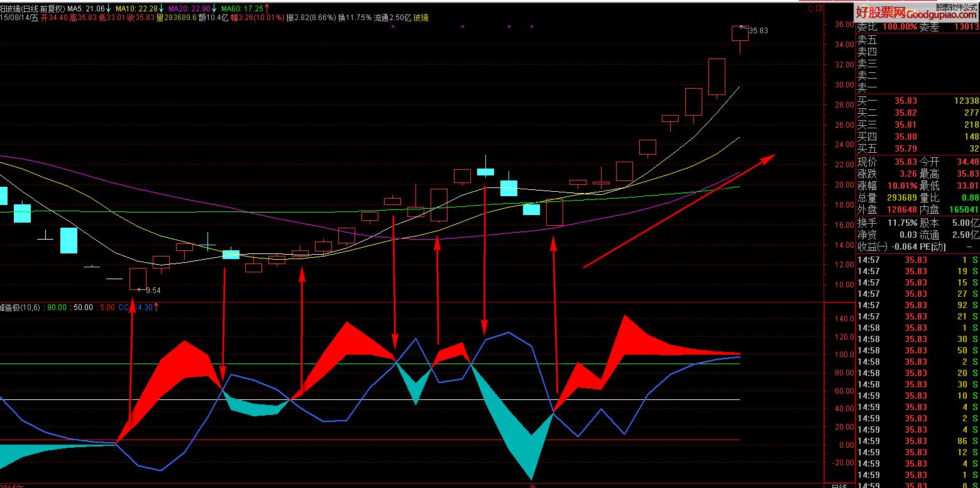Image resolution: width=980 pixels, height=488 pixels.
Task: Click the 14:58 tick row with volume 50
Action: (918, 350)
